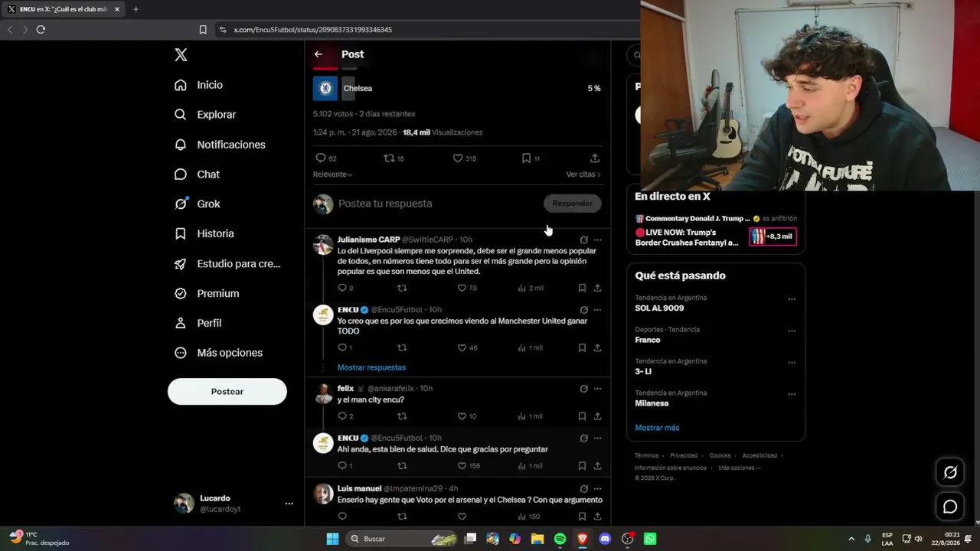The image size is (980, 551).
Task: Open more options for Milanesa trend
Action: [792, 394]
